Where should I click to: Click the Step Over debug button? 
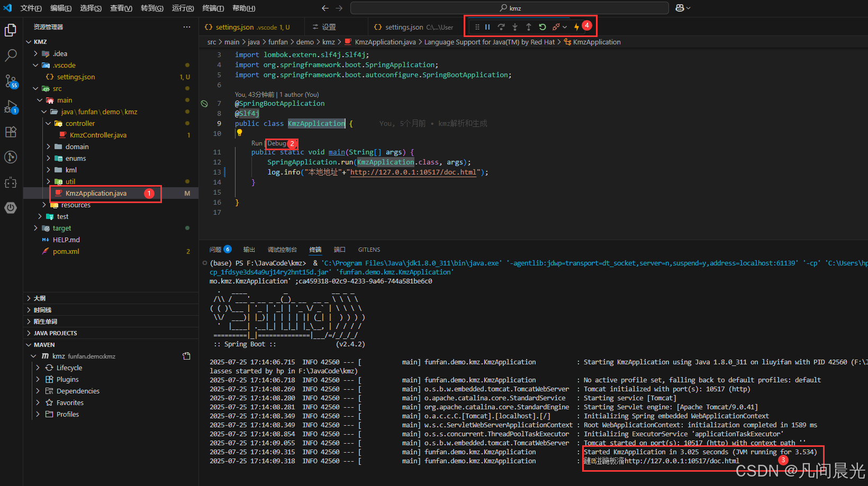[501, 27]
